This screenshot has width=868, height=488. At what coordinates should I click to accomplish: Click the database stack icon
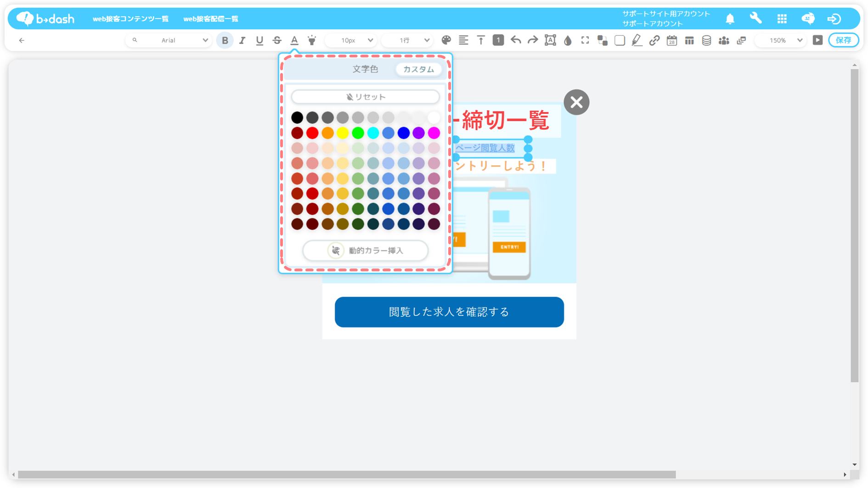tap(706, 40)
